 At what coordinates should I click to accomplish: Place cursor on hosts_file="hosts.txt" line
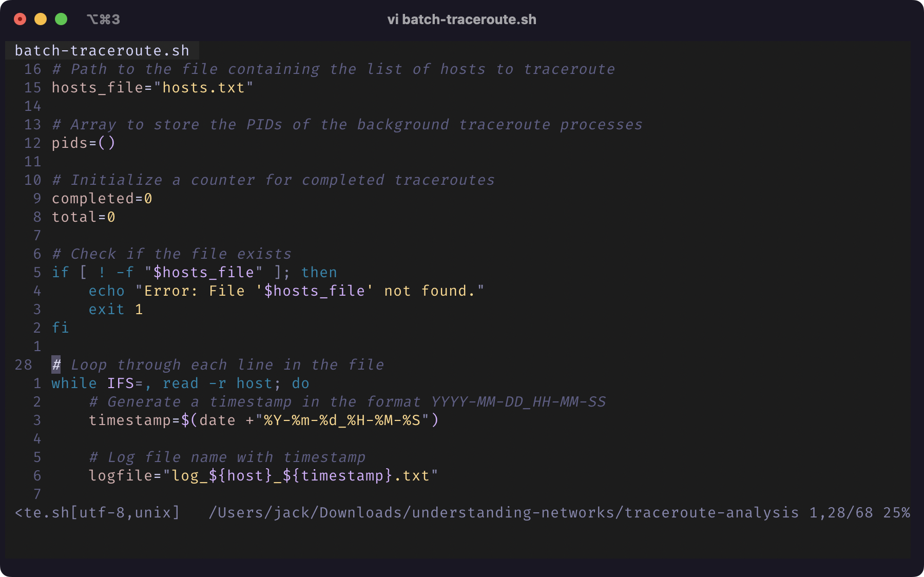point(152,88)
